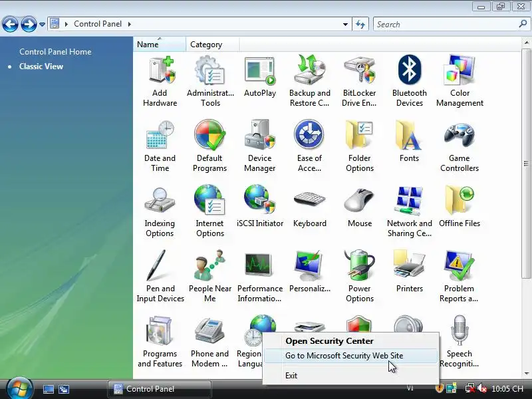
Task: Go to Control Panel Home link
Action: 55,52
